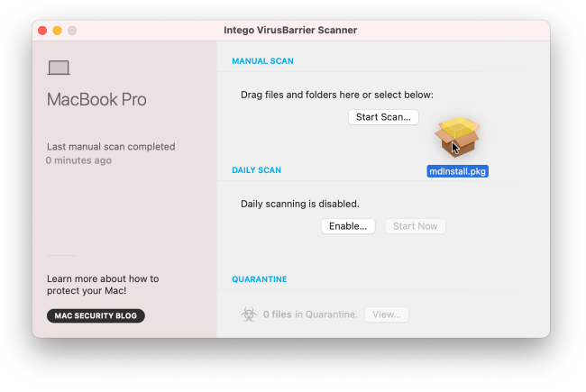Click the quarantine biohazard icon
Image resolution: width=586 pixels, height=392 pixels.
click(x=249, y=315)
